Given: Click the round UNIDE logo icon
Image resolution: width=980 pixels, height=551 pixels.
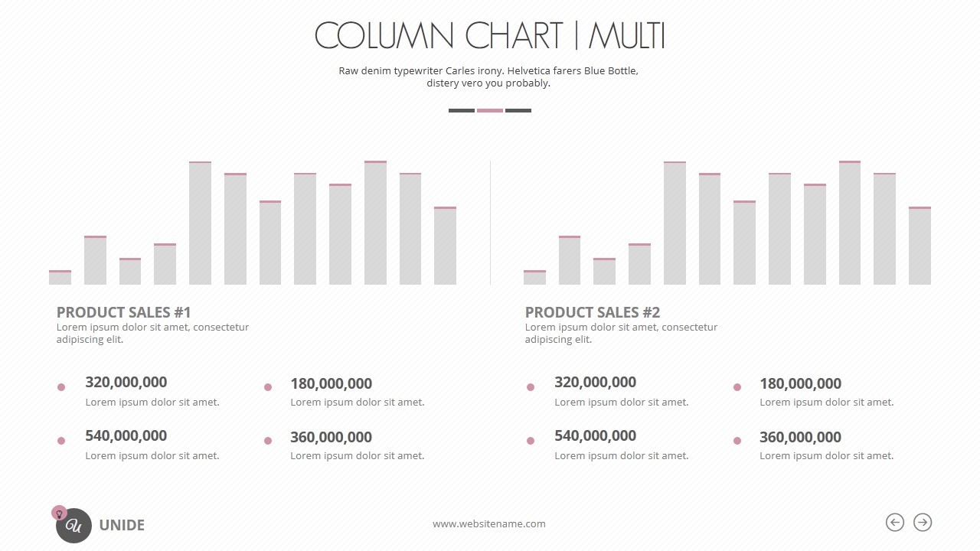Looking at the screenshot, I should point(74,526).
